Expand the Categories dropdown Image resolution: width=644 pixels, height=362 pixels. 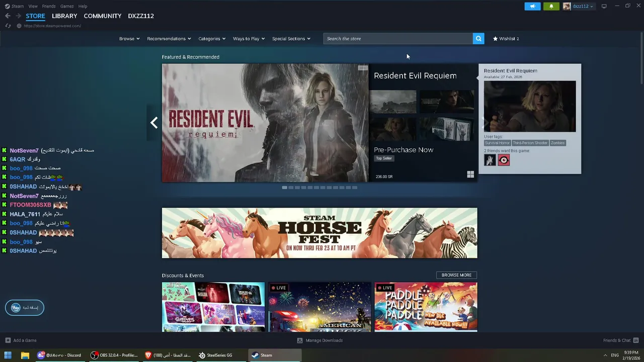click(x=212, y=39)
